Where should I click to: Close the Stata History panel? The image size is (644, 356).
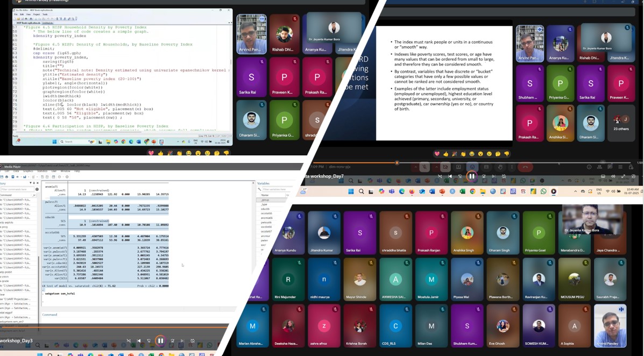click(x=37, y=183)
